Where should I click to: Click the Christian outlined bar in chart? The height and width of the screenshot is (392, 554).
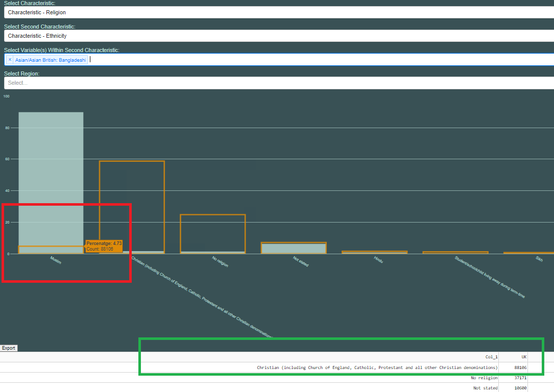(132, 207)
